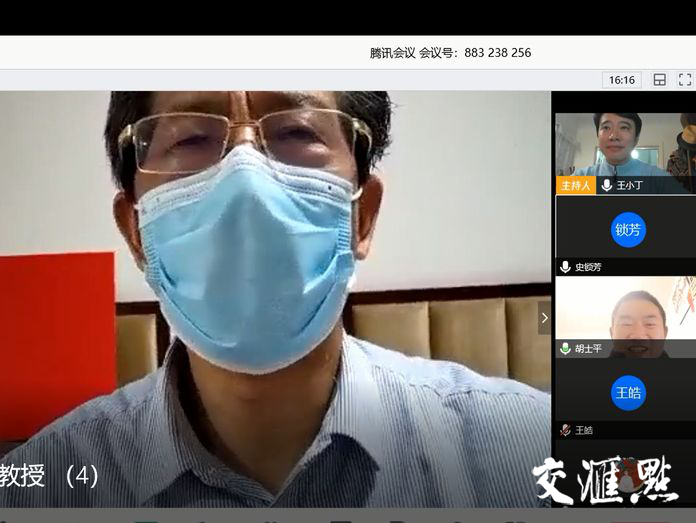Viewport: 696px width, 523px height.
Task: Select the main speaker video feed
Action: (275, 299)
